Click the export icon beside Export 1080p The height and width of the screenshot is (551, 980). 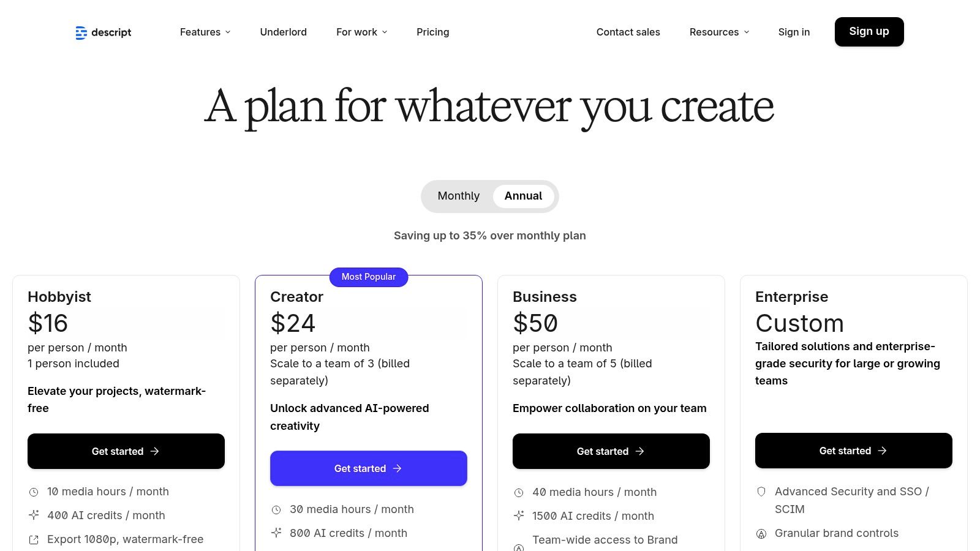coord(33,539)
